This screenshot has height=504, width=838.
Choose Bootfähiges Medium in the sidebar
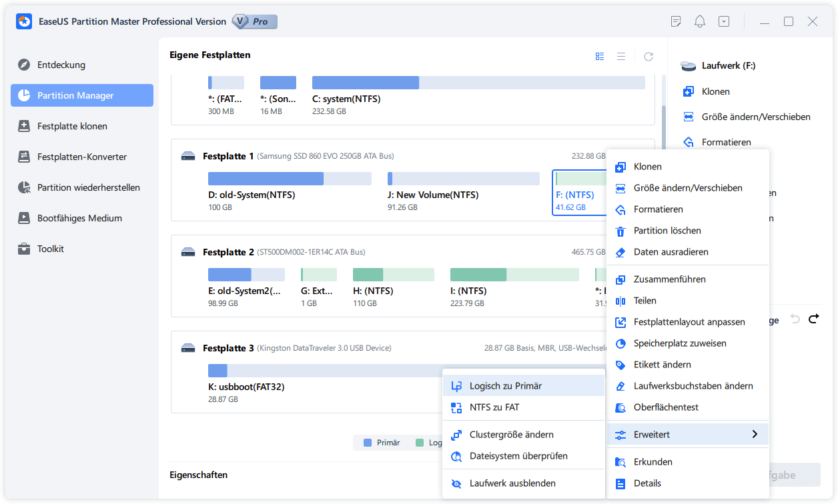pos(82,218)
